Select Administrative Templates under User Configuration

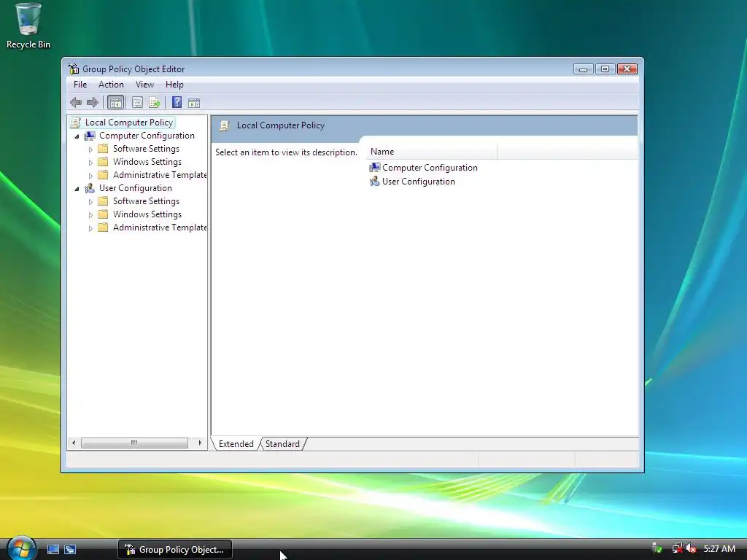pyautogui.click(x=160, y=227)
